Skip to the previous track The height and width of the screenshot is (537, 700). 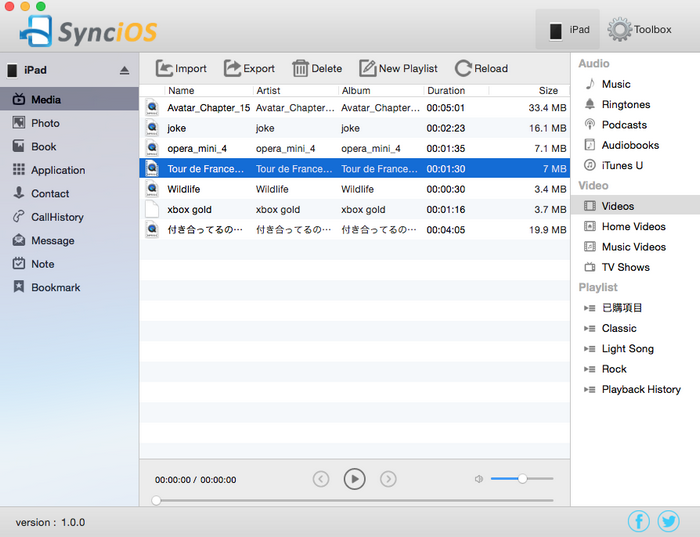pyautogui.click(x=321, y=479)
